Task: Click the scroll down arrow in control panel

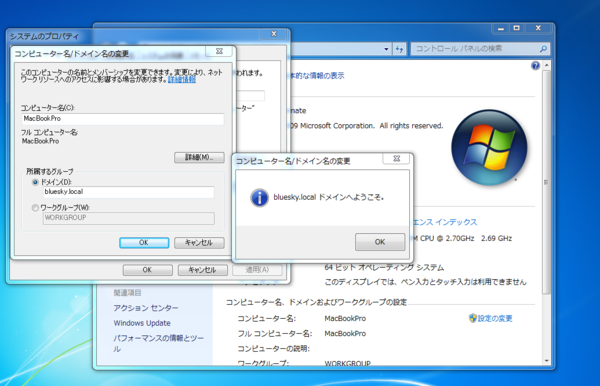Action: [546, 360]
